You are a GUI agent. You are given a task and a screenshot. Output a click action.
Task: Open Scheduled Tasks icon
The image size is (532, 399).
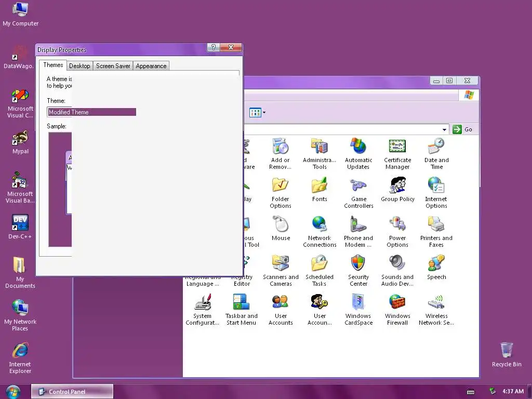320,270
